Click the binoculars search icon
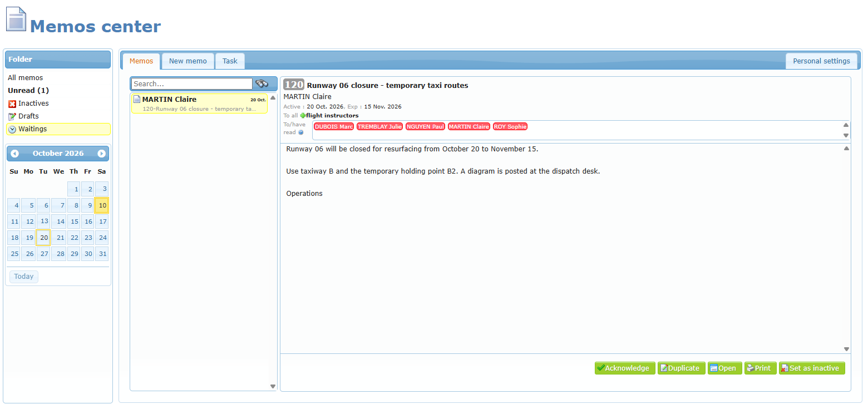 pyautogui.click(x=262, y=84)
